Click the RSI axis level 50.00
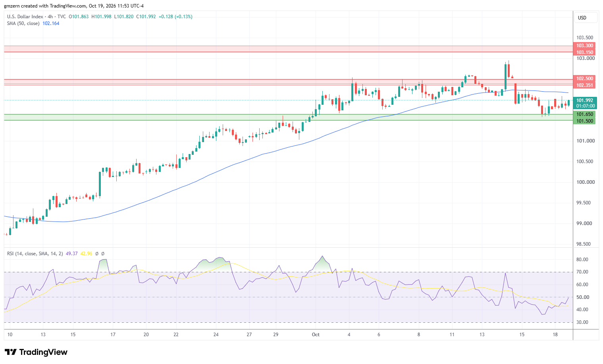This screenshot has height=364, width=603. tap(582, 297)
